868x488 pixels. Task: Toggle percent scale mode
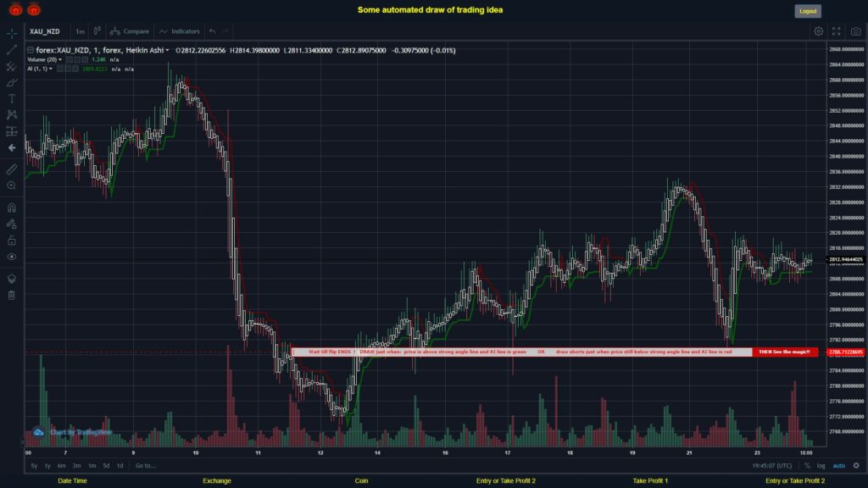(x=807, y=466)
